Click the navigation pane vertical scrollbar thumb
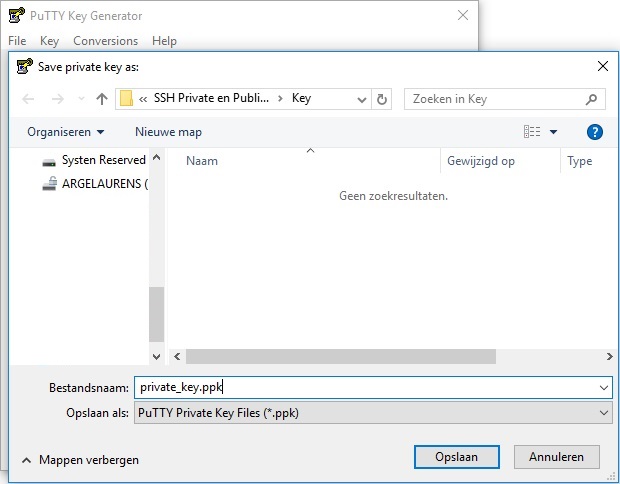The image size is (620, 484). pos(156,314)
